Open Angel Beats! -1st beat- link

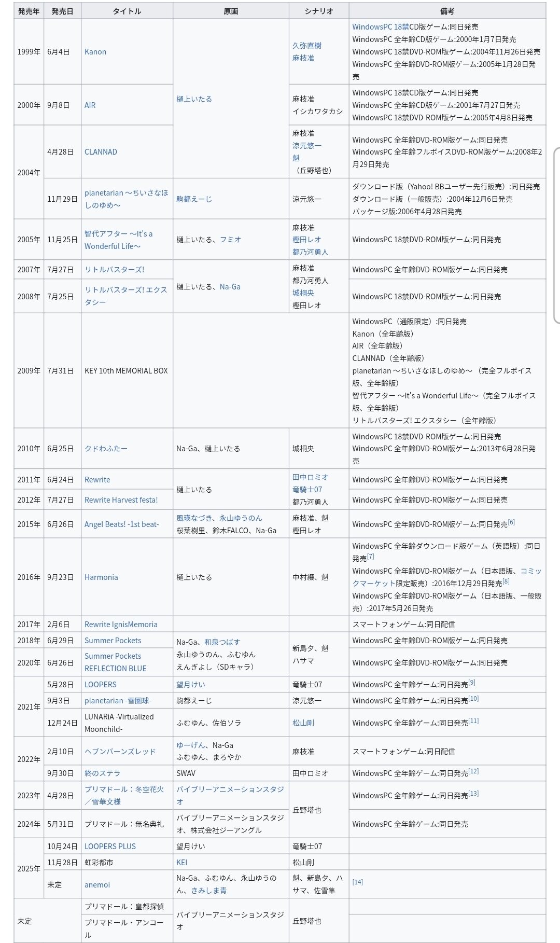coord(122,524)
